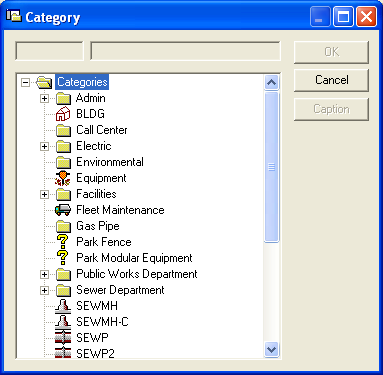Select the Park Modular Equipment label

[134, 258]
